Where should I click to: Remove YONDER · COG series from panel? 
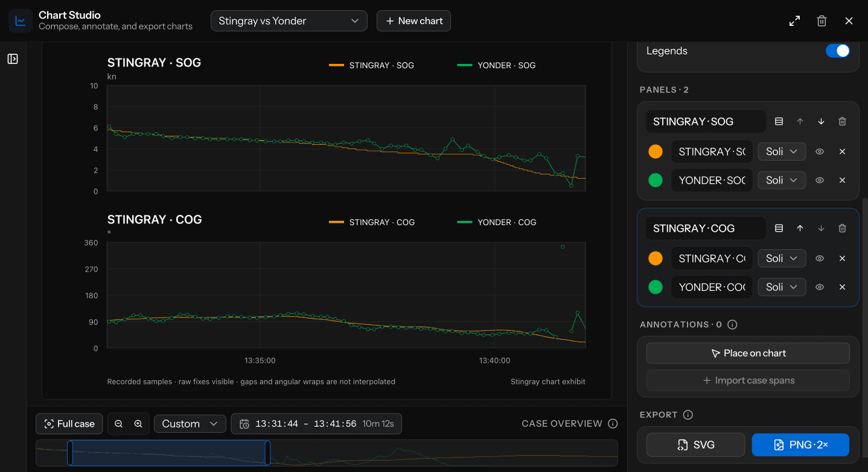pos(842,287)
